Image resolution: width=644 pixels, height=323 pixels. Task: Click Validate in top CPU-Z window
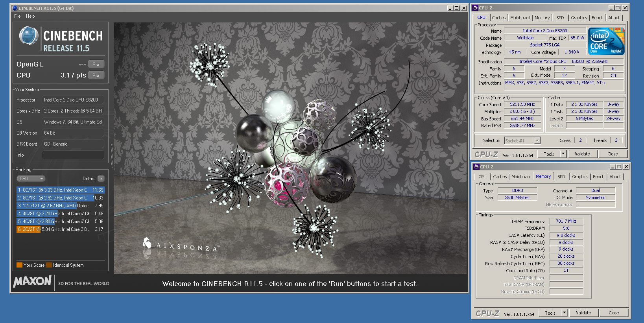pyautogui.click(x=582, y=154)
